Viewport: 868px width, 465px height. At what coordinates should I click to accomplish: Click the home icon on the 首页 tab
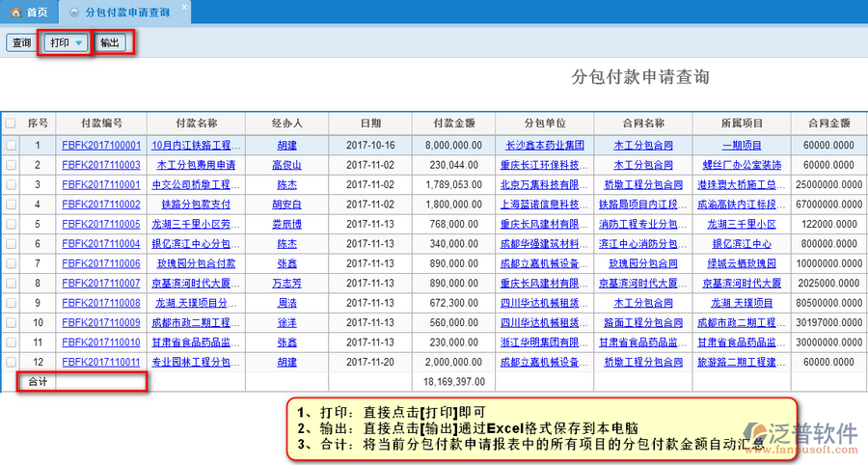tap(15, 12)
